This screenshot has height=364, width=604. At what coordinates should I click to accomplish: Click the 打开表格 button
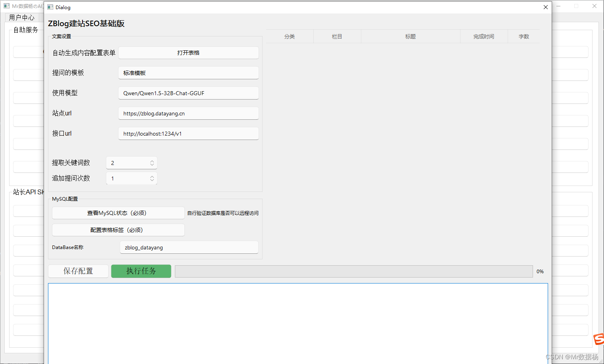point(188,53)
